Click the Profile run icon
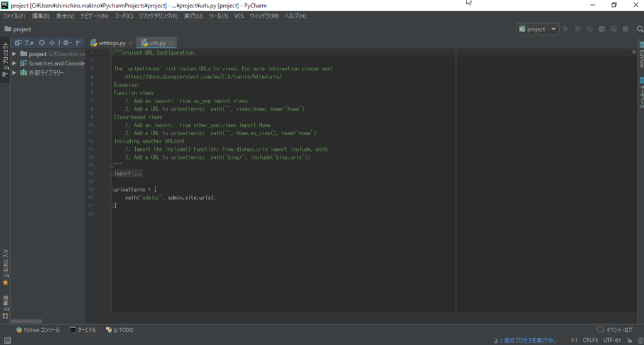 tap(602, 29)
